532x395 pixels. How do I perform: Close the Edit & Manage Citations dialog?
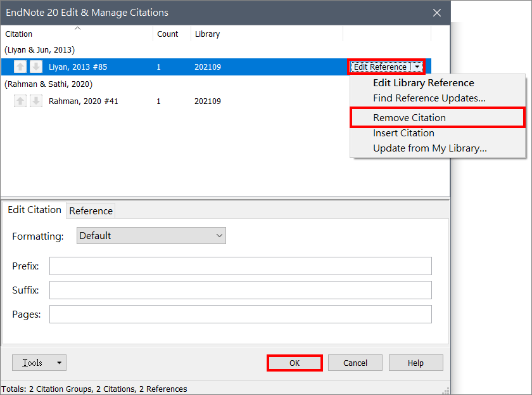pyautogui.click(x=437, y=13)
